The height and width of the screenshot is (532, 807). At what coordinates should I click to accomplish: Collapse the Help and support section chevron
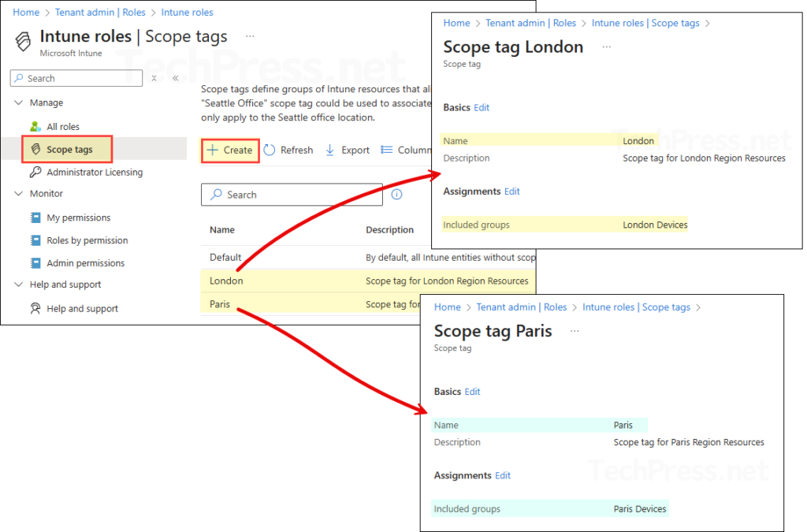click(x=19, y=285)
